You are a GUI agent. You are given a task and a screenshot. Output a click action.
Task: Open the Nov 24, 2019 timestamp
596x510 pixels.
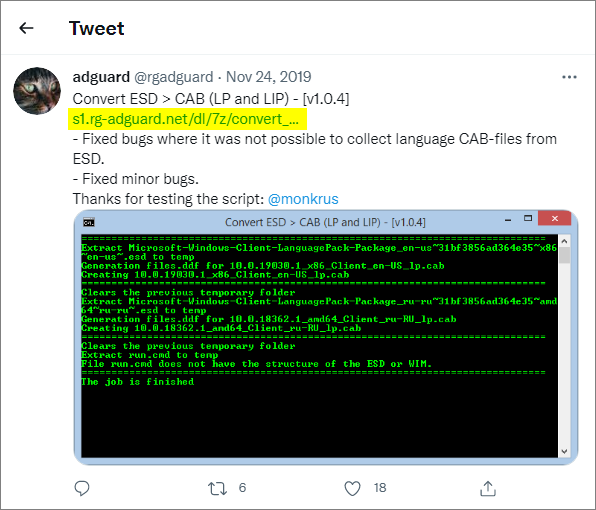(268, 77)
